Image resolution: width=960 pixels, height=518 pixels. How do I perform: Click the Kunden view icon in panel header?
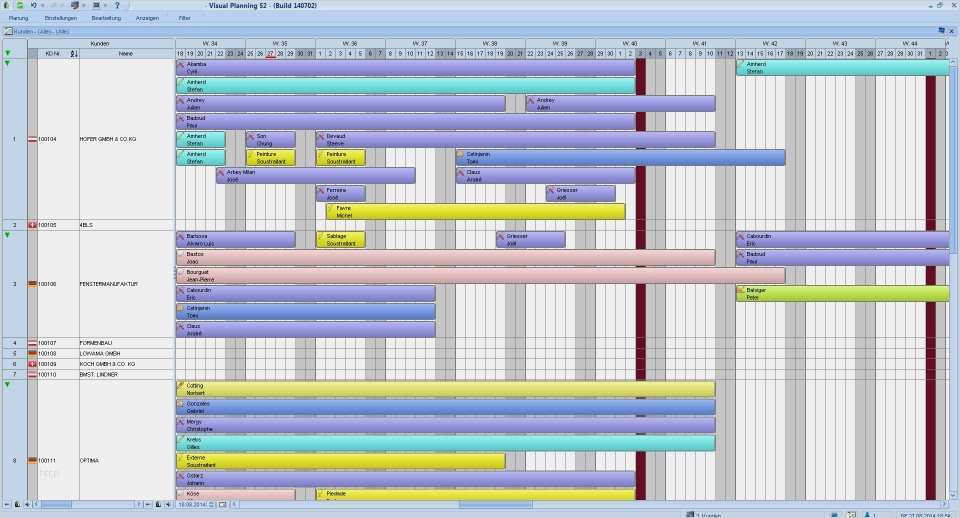(8, 31)
